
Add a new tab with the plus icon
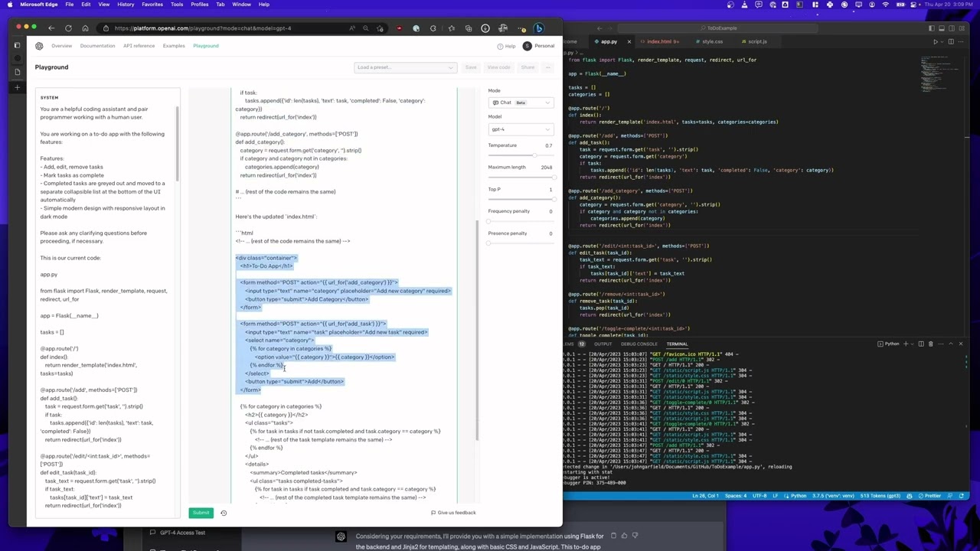click(x=18, y=87)
